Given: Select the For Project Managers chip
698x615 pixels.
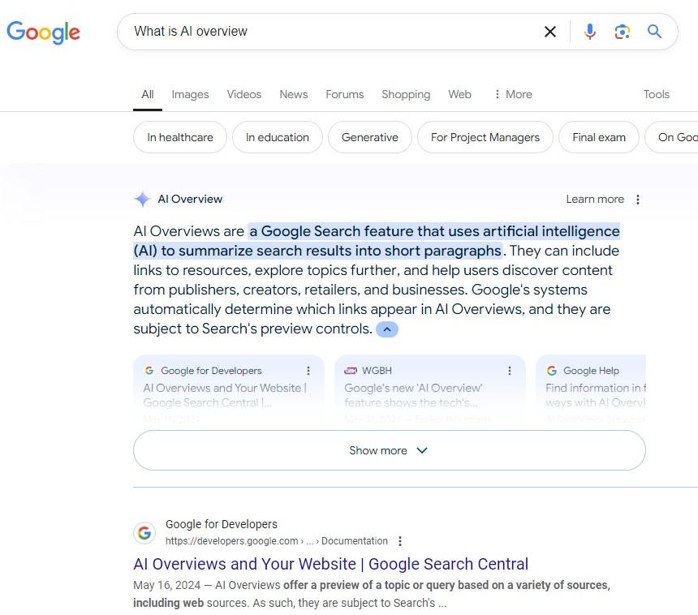Looking at the screenshot, I should [485, 137].
